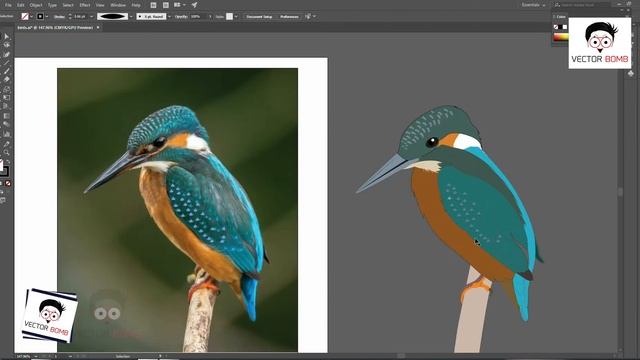This screenshot has height=360, width=640.
Task: Open the Effect menu
Action: click(x=84, y=5)
